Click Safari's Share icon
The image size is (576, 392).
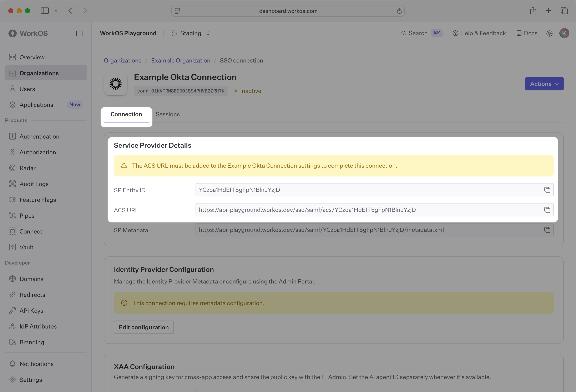tap(533, 11)
